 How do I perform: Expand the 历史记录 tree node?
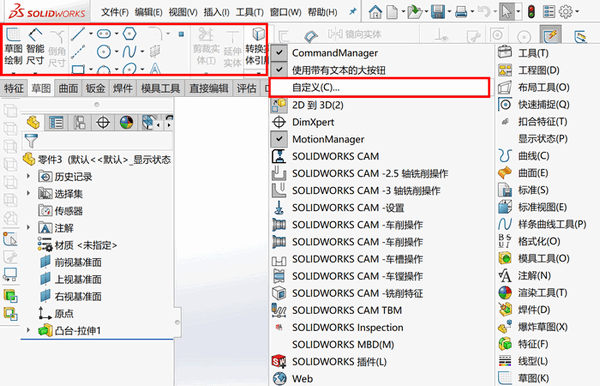tap(28, 176)
